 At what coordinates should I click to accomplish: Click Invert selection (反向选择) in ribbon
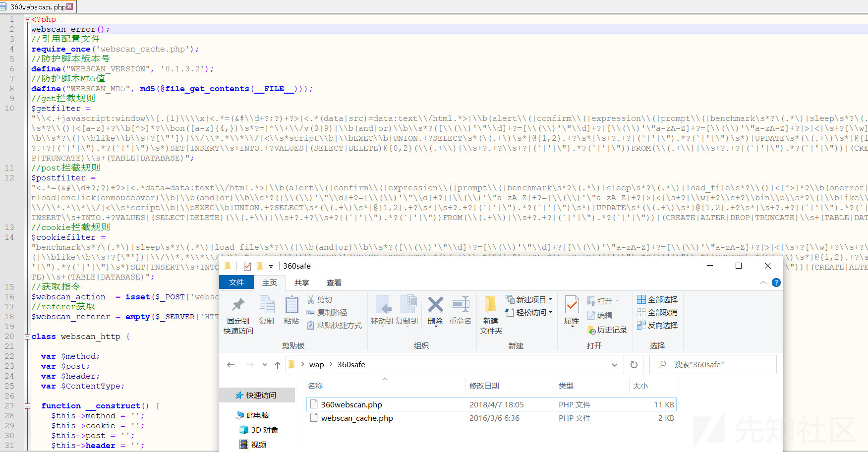pos(657,325)
